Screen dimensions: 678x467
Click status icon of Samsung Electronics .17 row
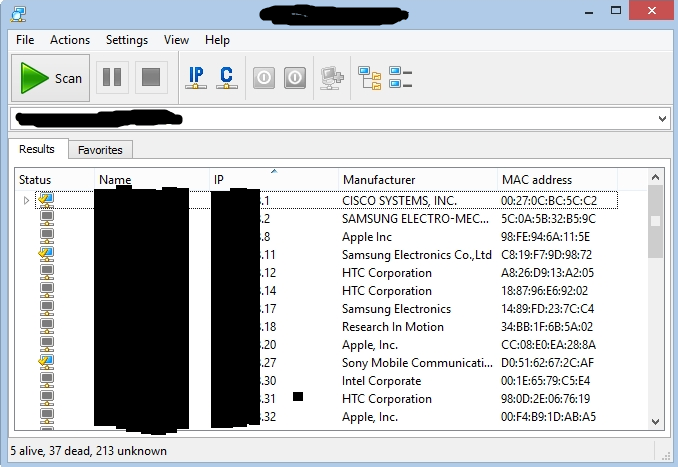tap(47, 308)
